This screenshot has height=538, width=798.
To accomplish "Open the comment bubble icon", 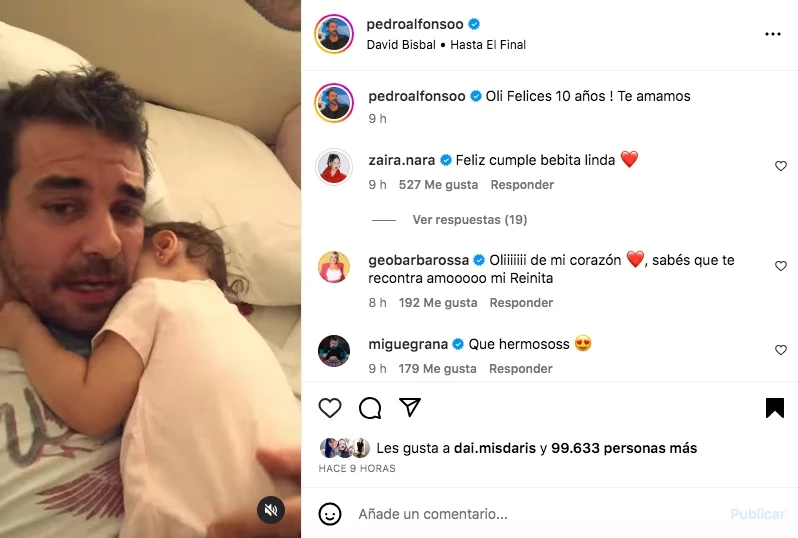I will 370,408.
